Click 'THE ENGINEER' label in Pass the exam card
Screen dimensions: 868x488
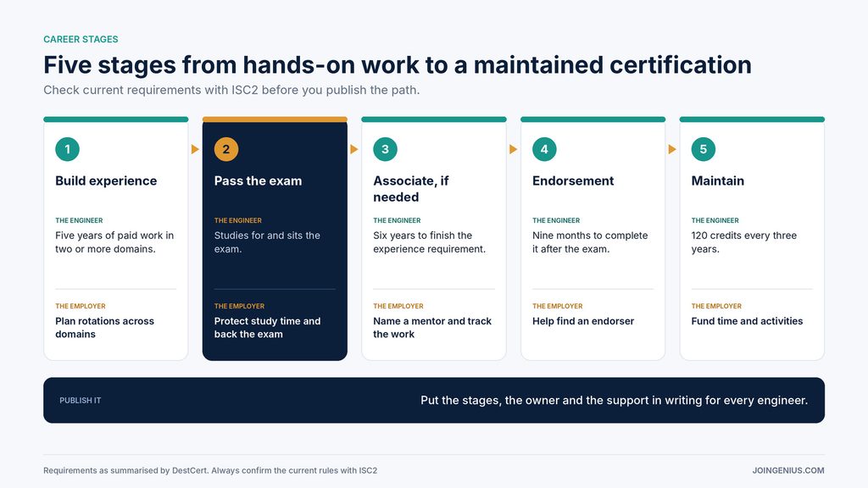(x=238, y=220)
